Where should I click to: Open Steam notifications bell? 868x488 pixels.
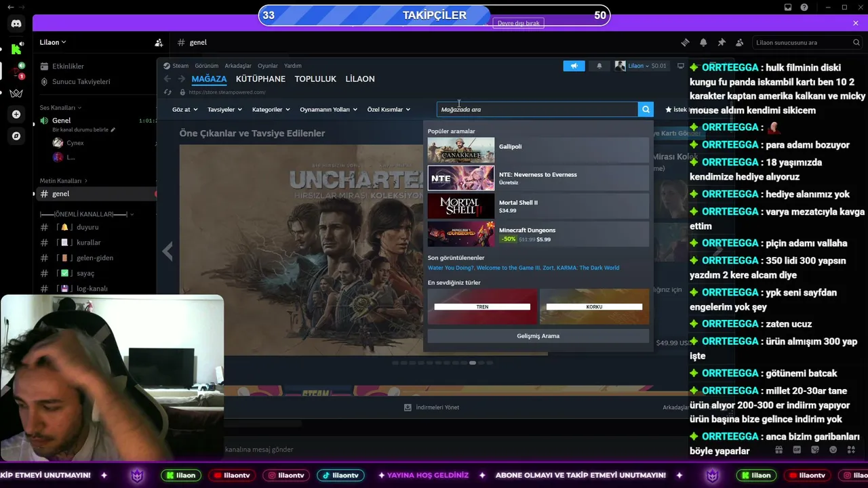pyautogui.click(x=599, y=66)
